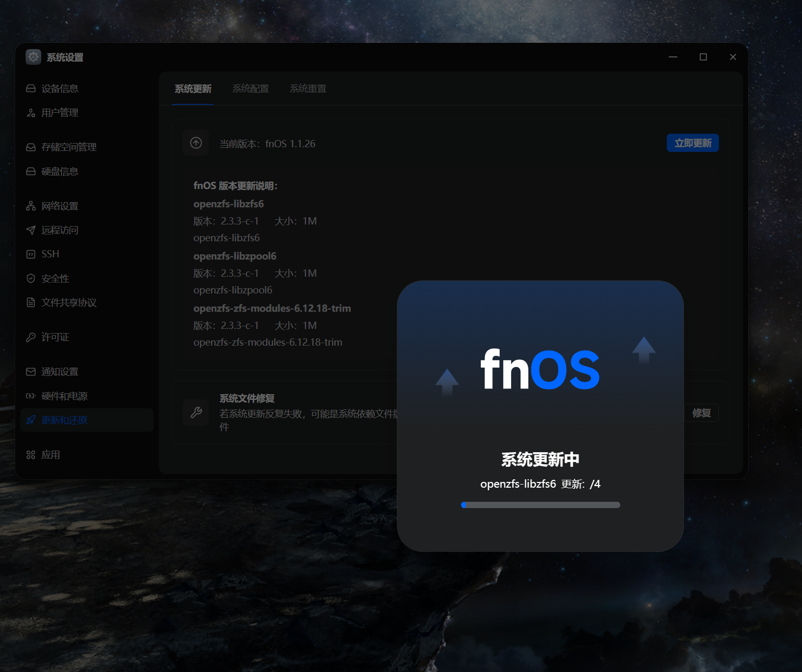Click the 许可证 key icon
802x672 pixels.
pyautogui.click(x=31, y=337)
